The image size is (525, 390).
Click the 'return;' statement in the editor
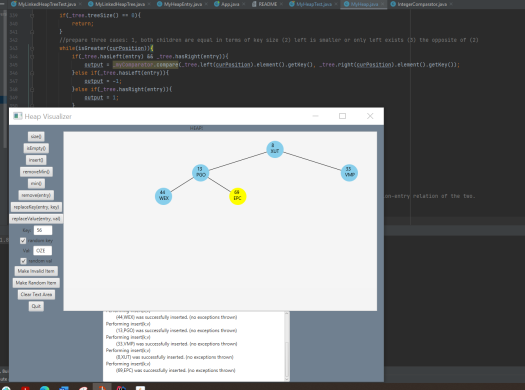(83, 24)
